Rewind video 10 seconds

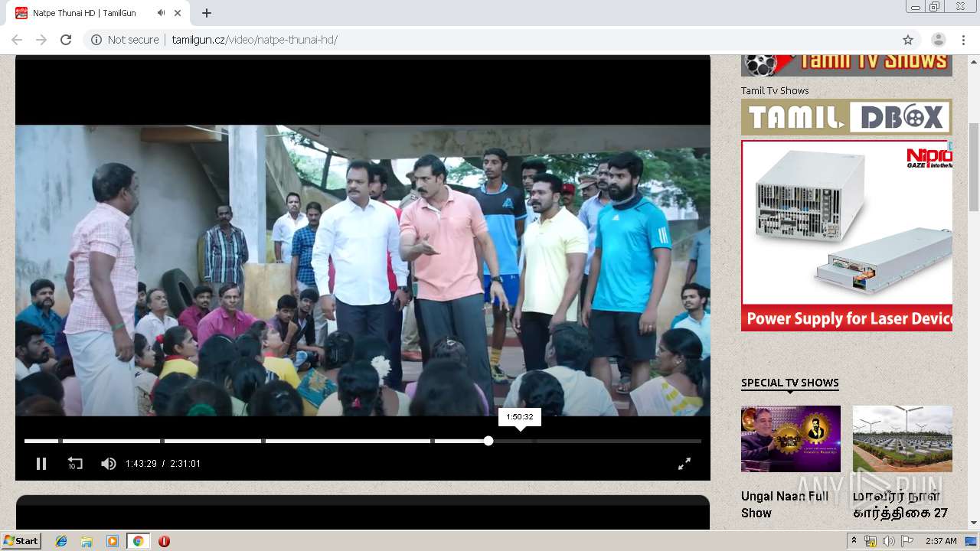coord(75,463)
